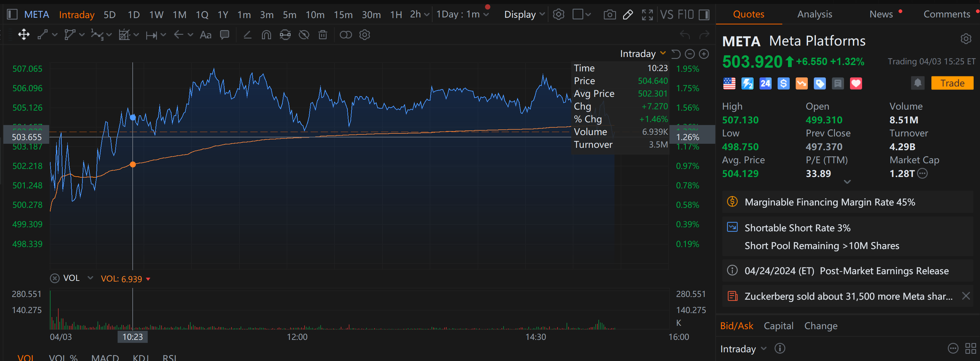Click the dollar sign badge icon
The width and height of the screenshot is (980, 361).
pyautogui.click(x=783, y=83)
